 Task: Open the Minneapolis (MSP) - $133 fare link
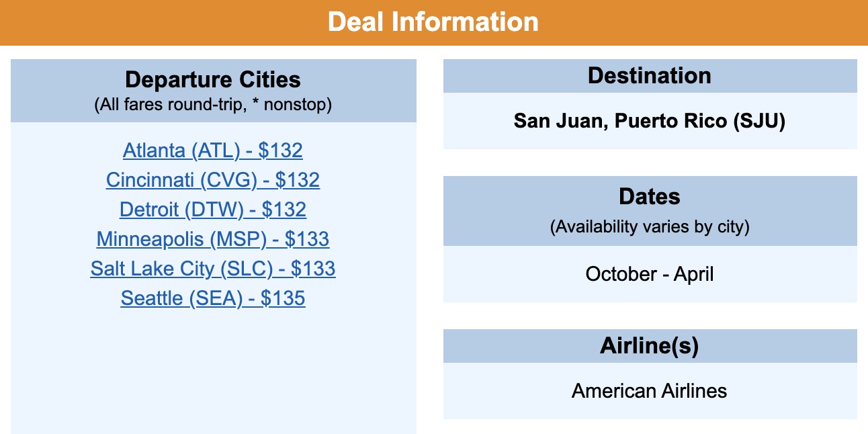pyautogui.click(x=213, y=239)
